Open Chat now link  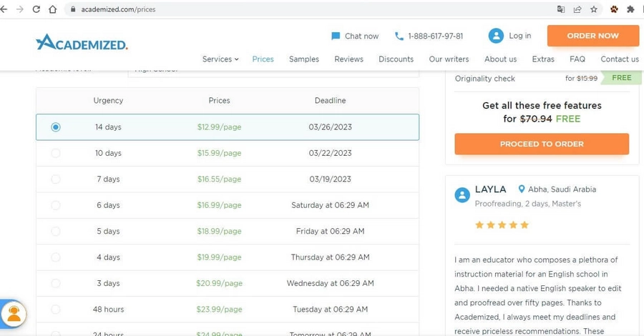355,36
